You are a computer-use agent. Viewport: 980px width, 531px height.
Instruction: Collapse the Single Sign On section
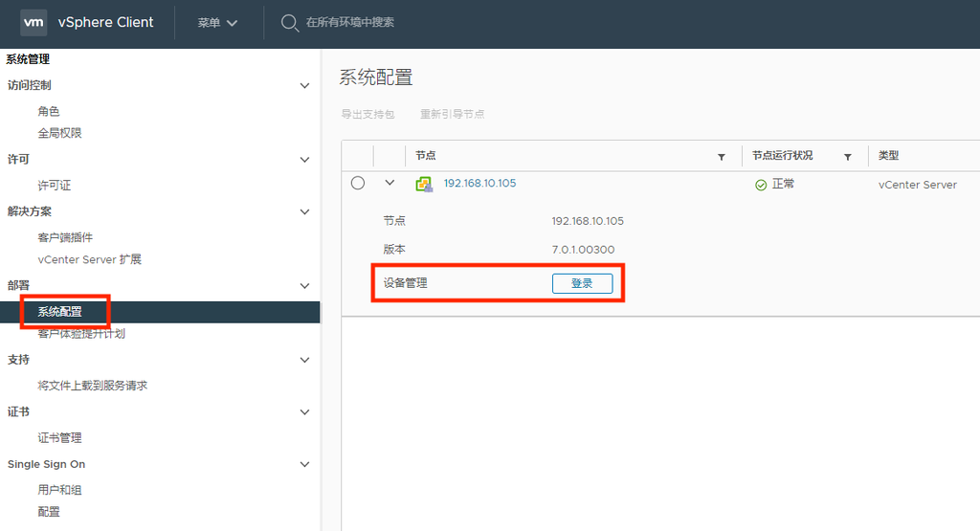pos(304,464)
